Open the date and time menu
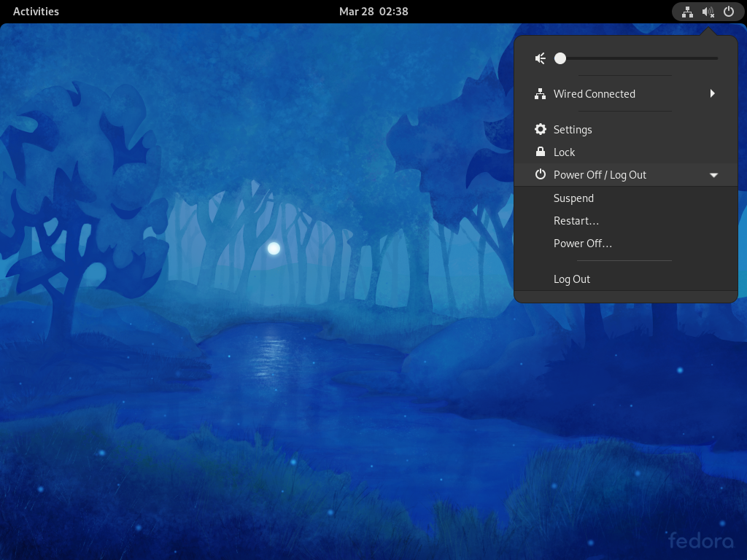The image size is (747, 560). tap(373, 11)
